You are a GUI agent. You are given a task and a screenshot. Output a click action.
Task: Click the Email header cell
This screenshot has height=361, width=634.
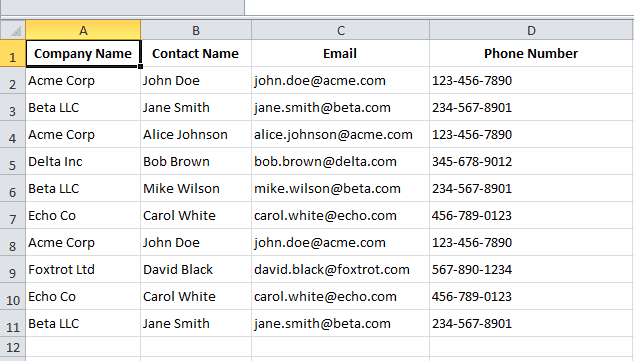pos(340,53)
